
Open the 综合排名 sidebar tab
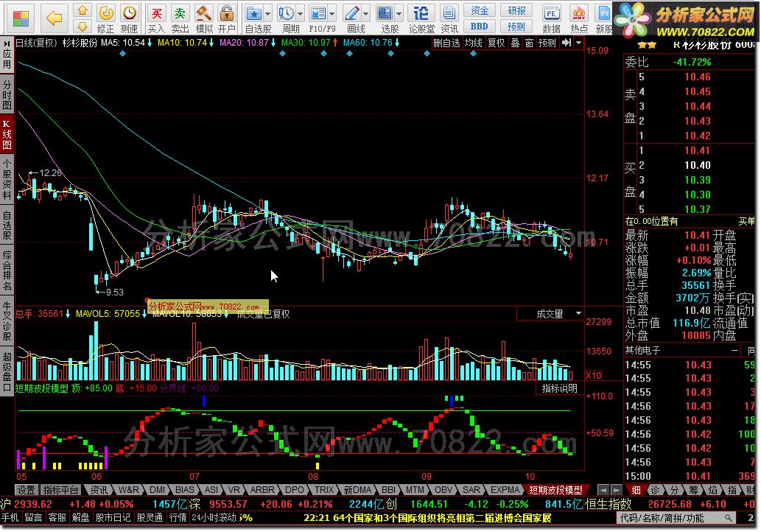coord(7,270)
